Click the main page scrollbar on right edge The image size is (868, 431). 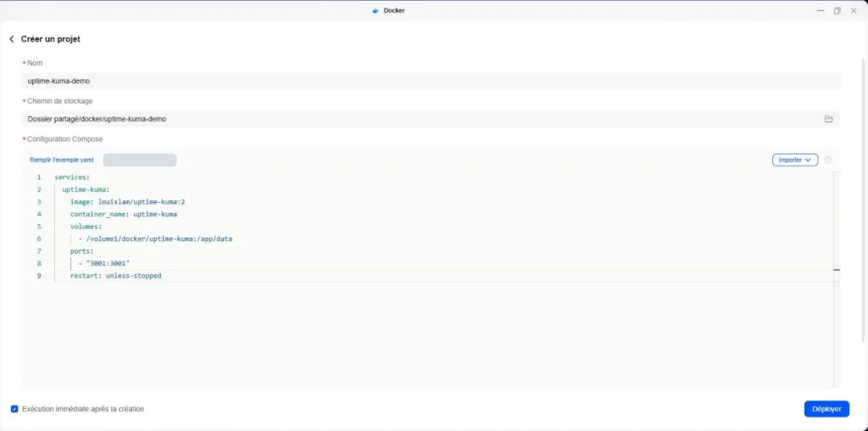coord(864,199)
